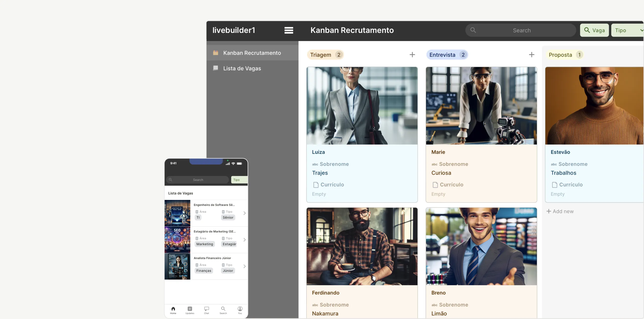The height and width of the screenshot is (319, 644).
Task: Open Search in the phone bottom bar
Action: coord(223,310)
